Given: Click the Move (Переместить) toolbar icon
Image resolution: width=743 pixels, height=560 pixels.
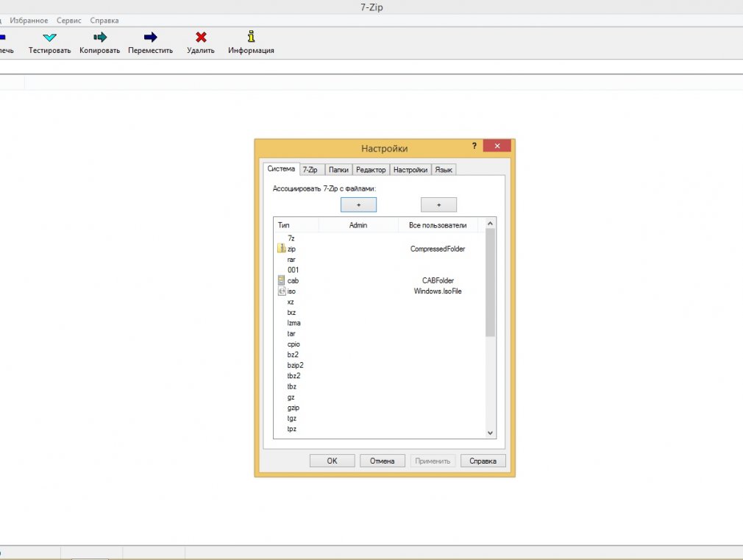Looking at the screenshot, I should (151, 38).
